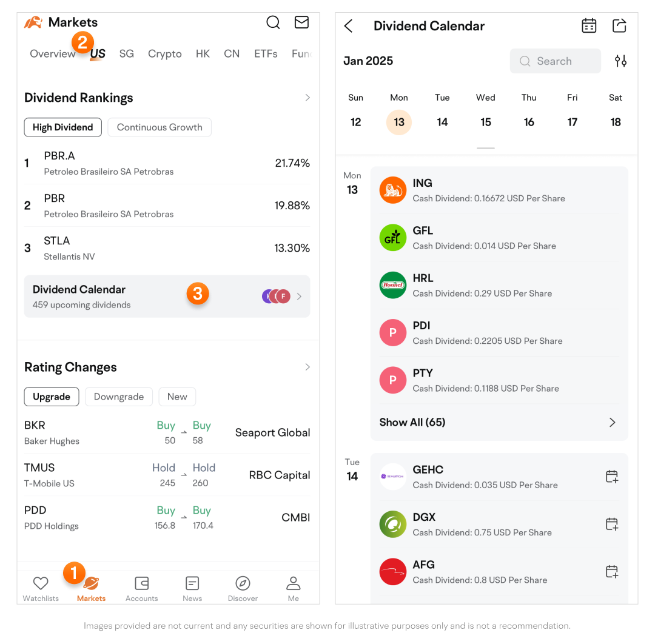This screenshot has width=655, height=644.
Task: Open the calendar view icon in Dividend Calendar
Action: tap(588, 26)
